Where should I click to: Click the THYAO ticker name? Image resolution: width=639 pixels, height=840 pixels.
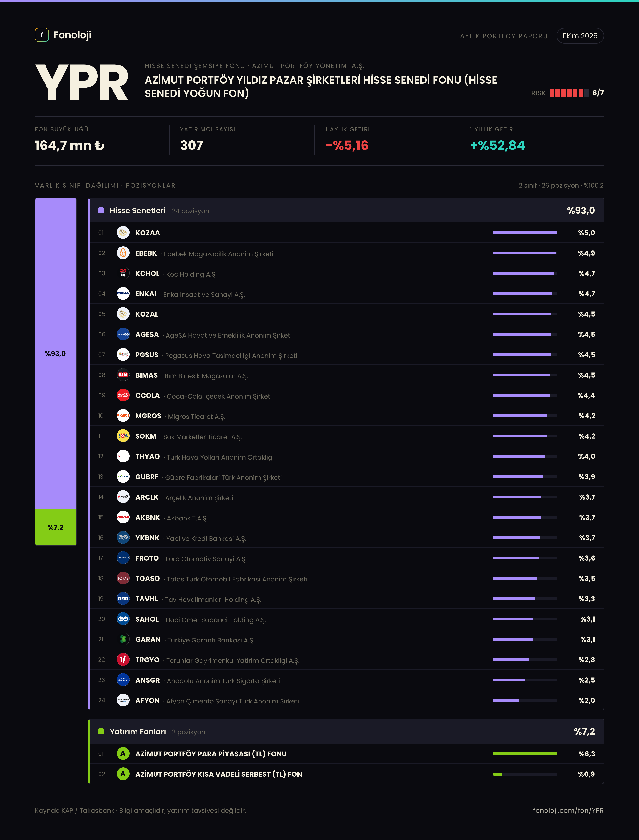pos(148,457)
